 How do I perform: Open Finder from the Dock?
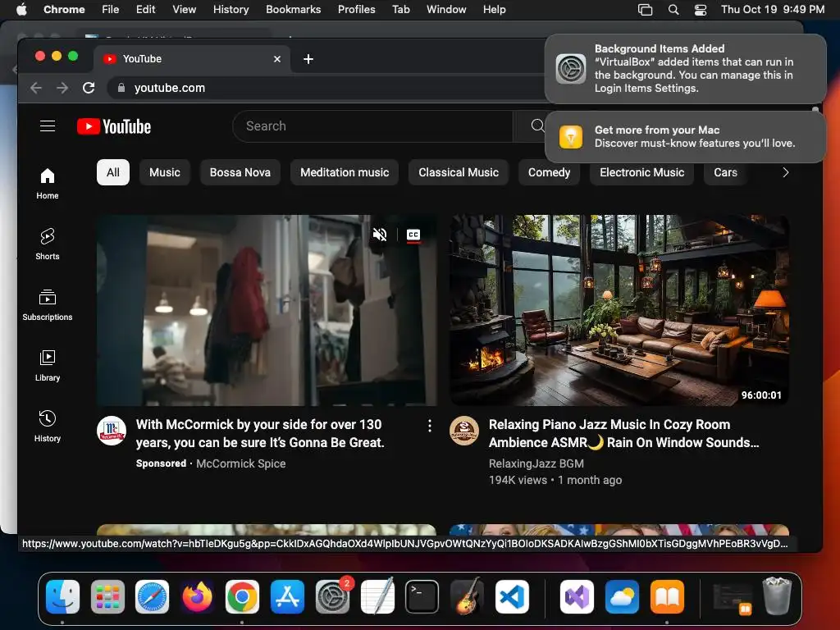click(x=62, y=596)
